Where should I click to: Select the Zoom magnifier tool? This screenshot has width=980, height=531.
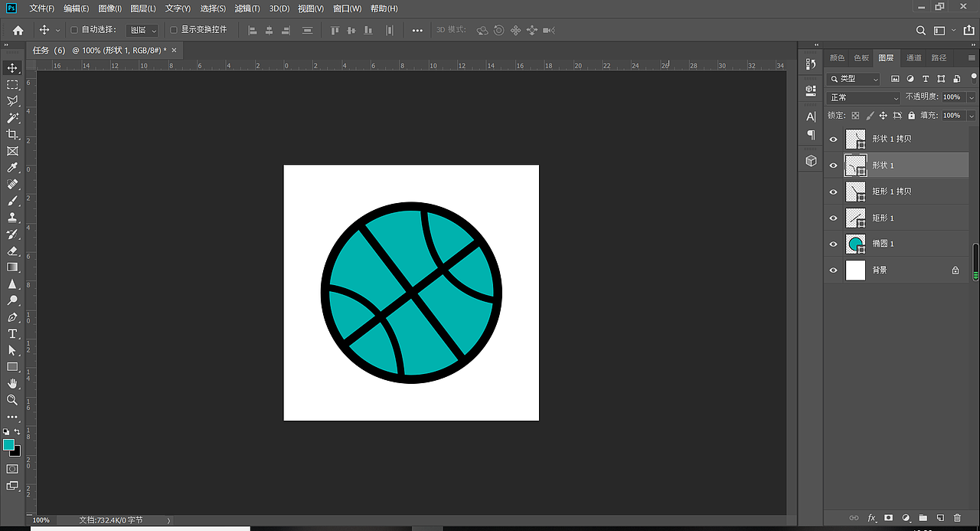coord(12,400)
